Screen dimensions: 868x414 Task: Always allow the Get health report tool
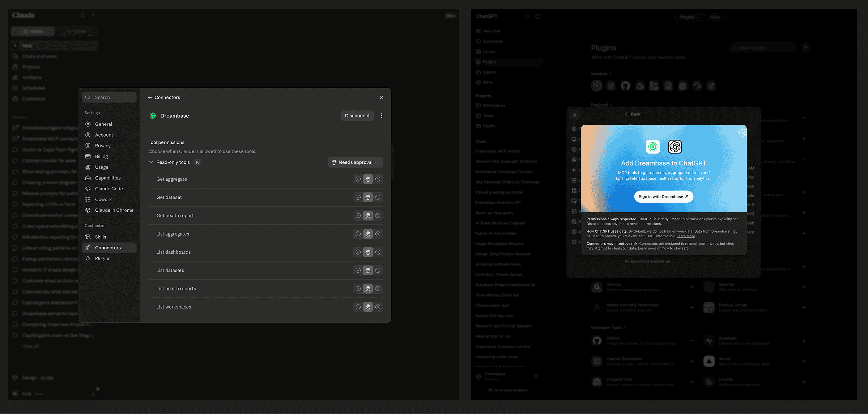[x=358, y=216]
